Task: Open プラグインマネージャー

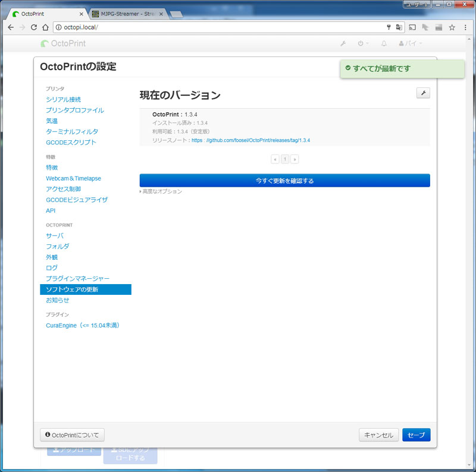Action: pyautogui.click(x=77, y=278)
